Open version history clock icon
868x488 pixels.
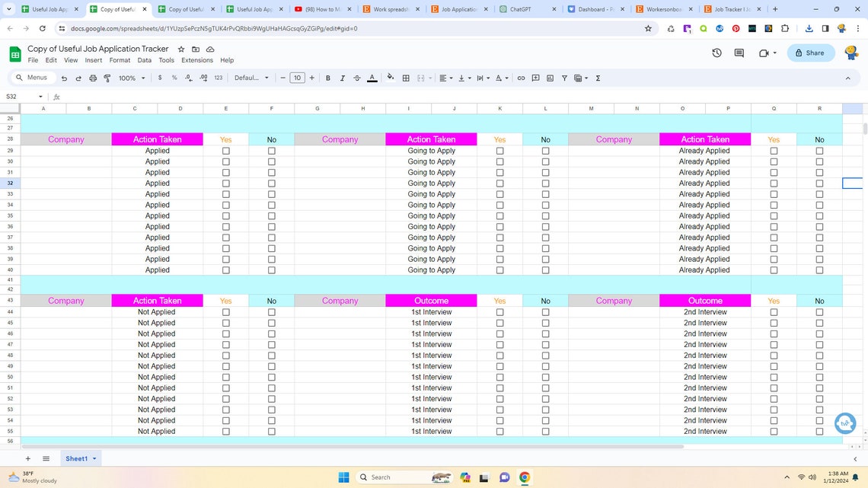pyautogui.click(x=716, y=53)
